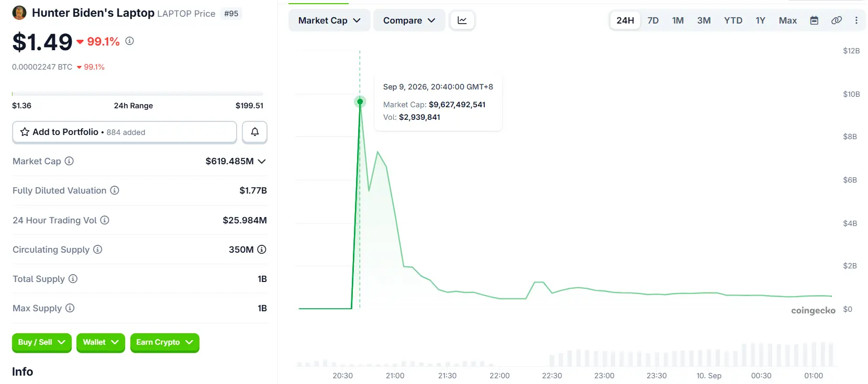
Task: Set a price alert with bell icon
Action: tap(255, 132)
